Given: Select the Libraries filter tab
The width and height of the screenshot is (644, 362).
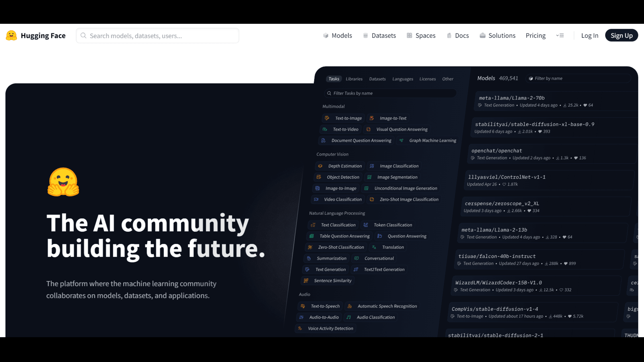Looking at the screenshot, I should [x=354, y=78].
